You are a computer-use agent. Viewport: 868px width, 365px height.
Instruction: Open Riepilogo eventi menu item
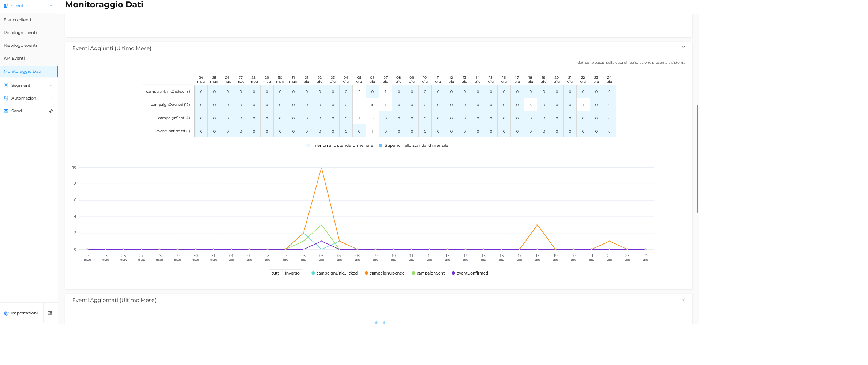[x=29, y=45]
